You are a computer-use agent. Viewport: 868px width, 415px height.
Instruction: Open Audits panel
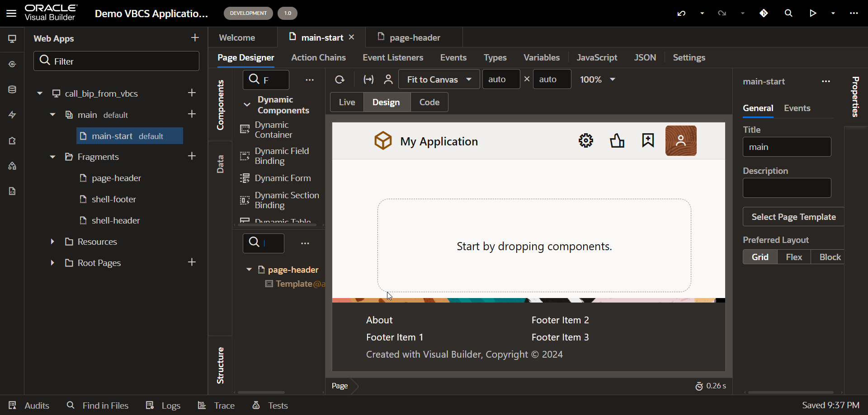click(29, 406)
